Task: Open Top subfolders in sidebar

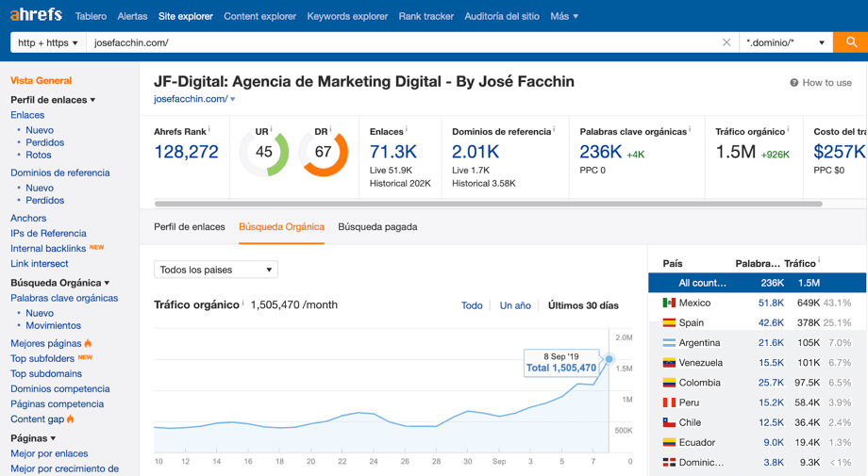Action: [x=42, y=359]
